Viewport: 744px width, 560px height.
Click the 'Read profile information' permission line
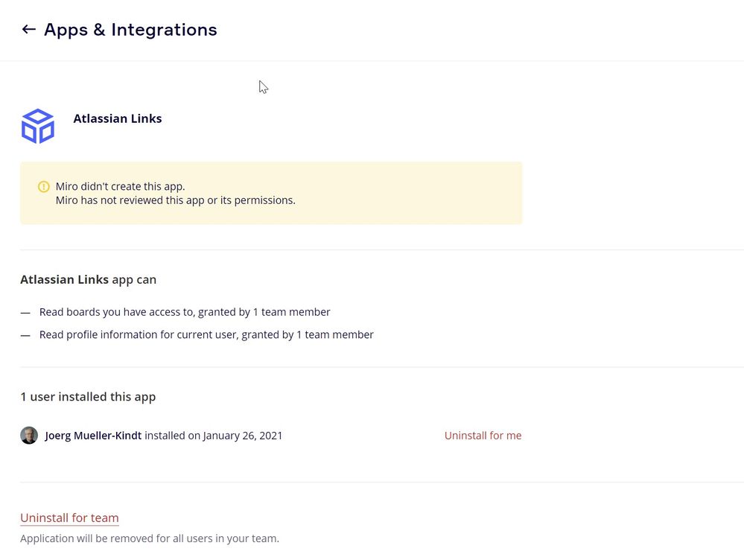coord(206,334)
